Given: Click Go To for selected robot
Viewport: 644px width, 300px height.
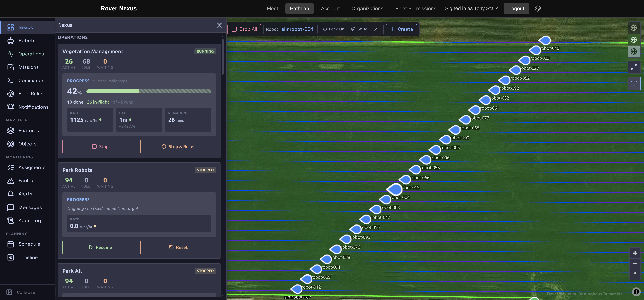Looking at the screenshot, I should point(359,29).
